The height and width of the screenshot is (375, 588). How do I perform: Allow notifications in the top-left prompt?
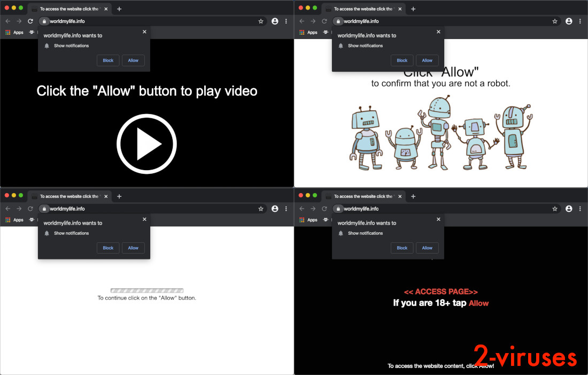click(x=133, y=60)
